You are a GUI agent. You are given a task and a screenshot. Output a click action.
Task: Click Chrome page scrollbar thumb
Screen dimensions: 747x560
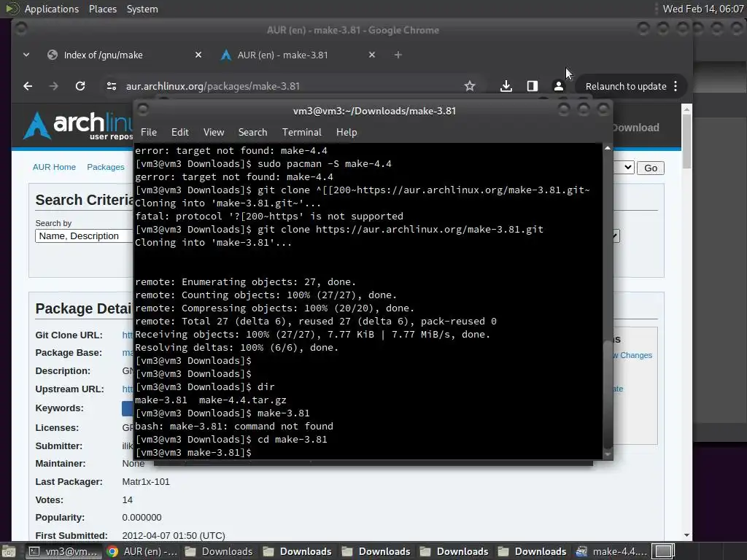[686, 141]
